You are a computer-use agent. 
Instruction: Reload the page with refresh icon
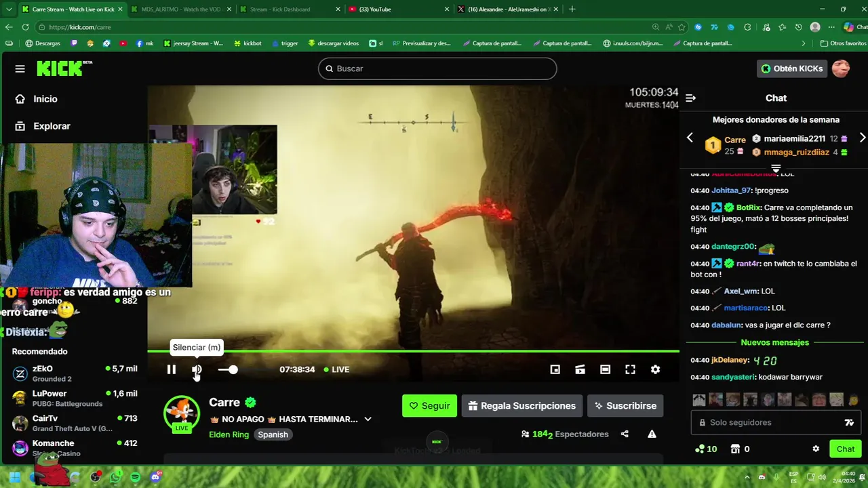[25, 27]
